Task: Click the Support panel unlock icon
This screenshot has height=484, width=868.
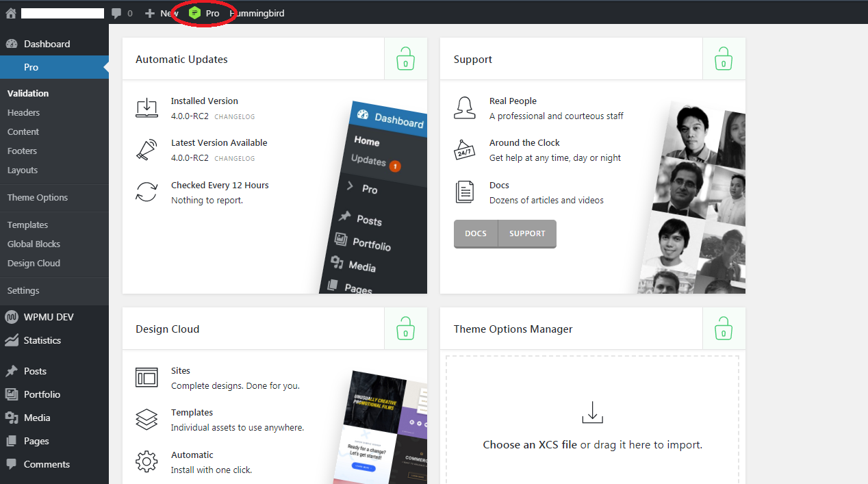Action: point(724,59)
